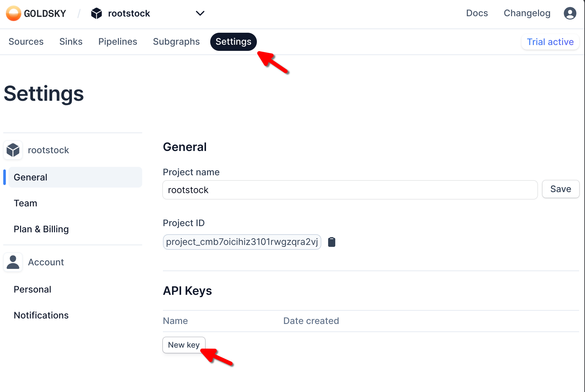Open Notifications settings
Screen dimensions: 585x392
[41, 315]
